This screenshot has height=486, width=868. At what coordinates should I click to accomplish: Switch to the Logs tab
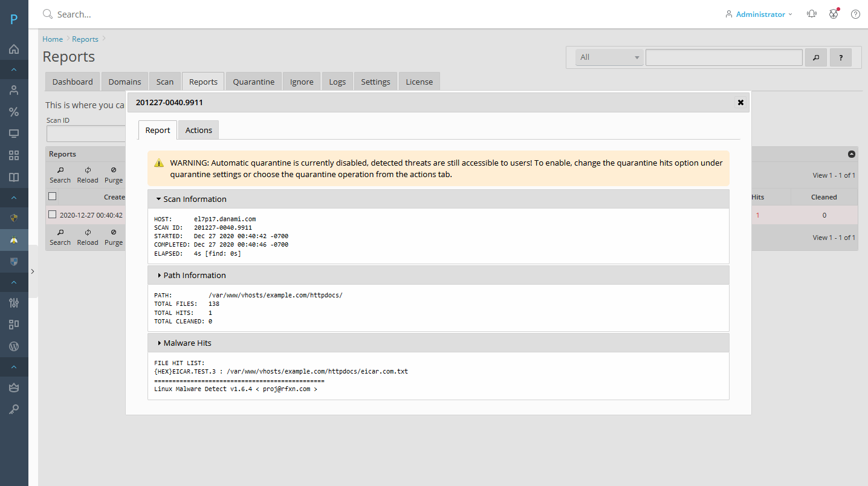(x=337, y=82)
